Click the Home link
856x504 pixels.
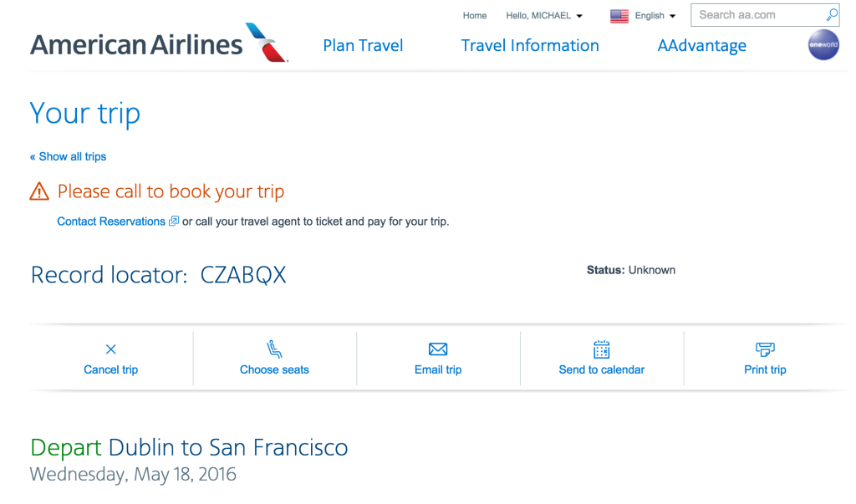pyautogui.click(x=475, y=15)
